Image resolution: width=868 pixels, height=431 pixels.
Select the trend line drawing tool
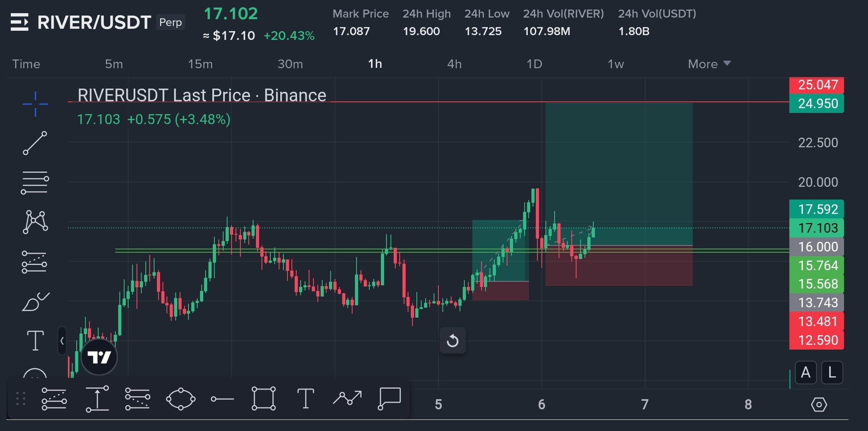tap(35, 143)
